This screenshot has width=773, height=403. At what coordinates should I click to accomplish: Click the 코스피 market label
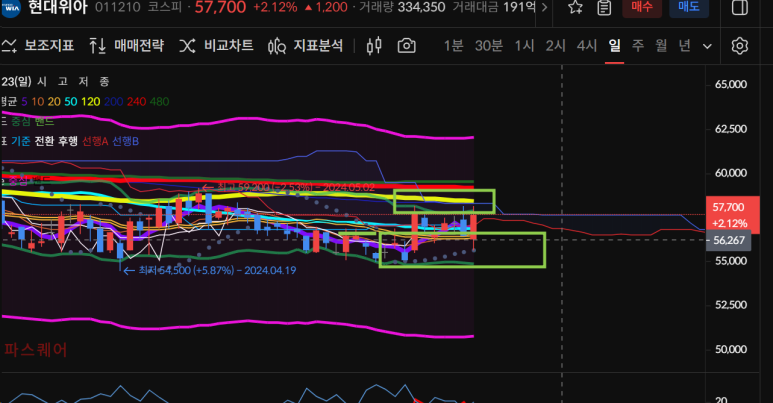pyautogui.click(x=165, y=7)
